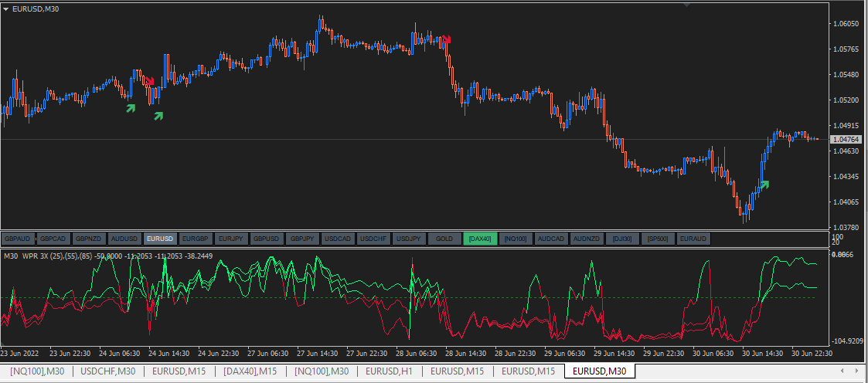Click time axis label 29 Jun 06:30

click(563, 353)
